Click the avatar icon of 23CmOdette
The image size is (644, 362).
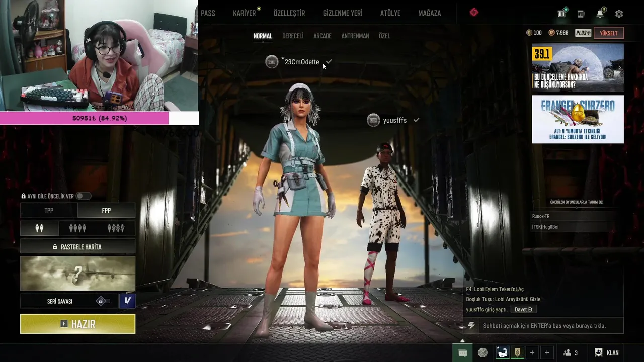coord(272,62)
